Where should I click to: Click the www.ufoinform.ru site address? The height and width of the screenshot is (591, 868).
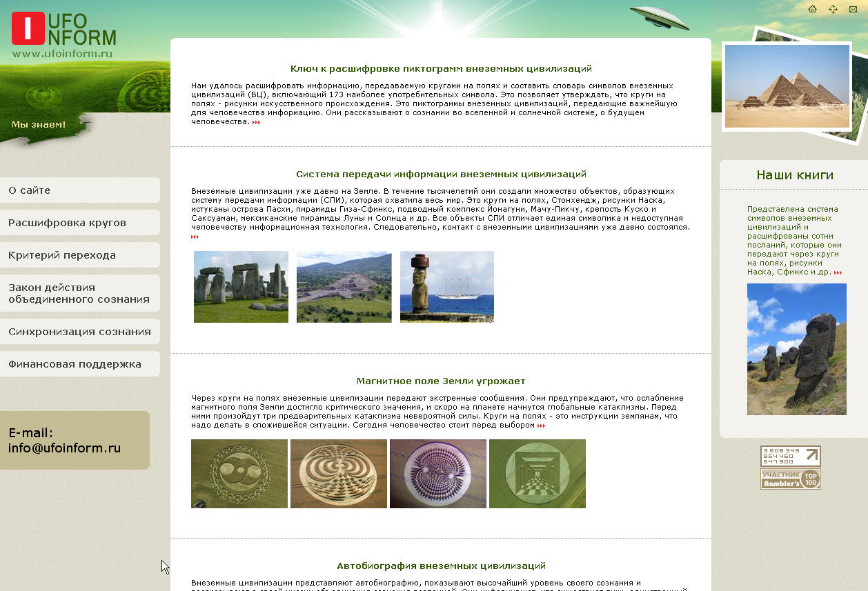click(x=62, y=53)
